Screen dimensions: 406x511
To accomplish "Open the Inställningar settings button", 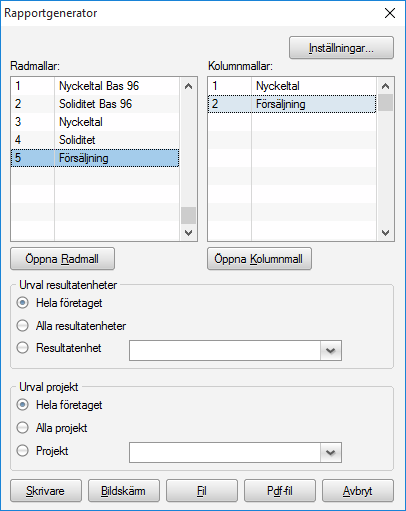I will pyautogui.click(x=341, y=48).
